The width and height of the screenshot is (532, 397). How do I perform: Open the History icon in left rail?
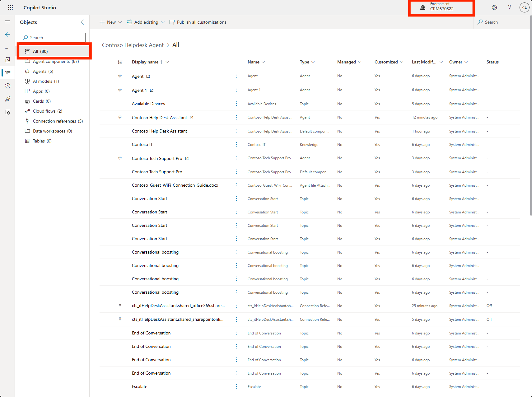[8, 86]
